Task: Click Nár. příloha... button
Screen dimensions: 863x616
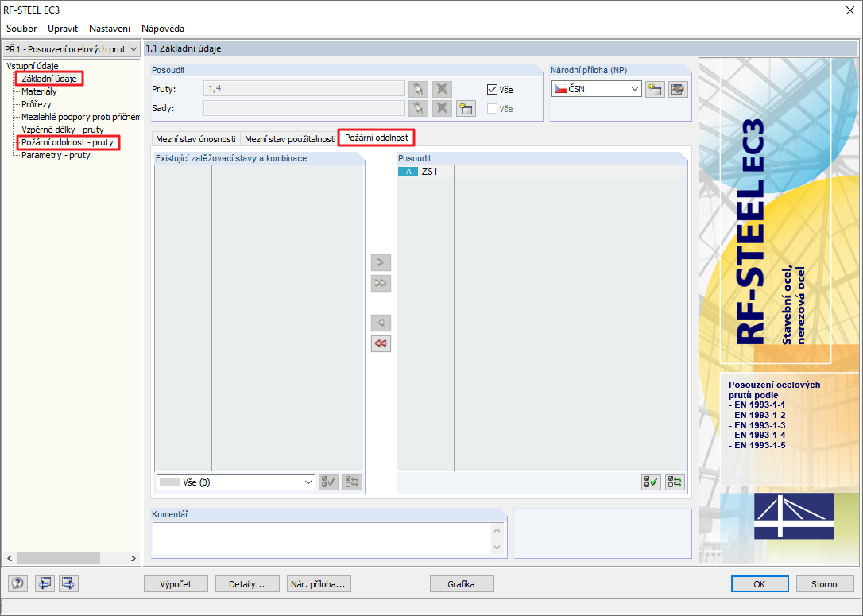Action: click(x=319, y=584)
